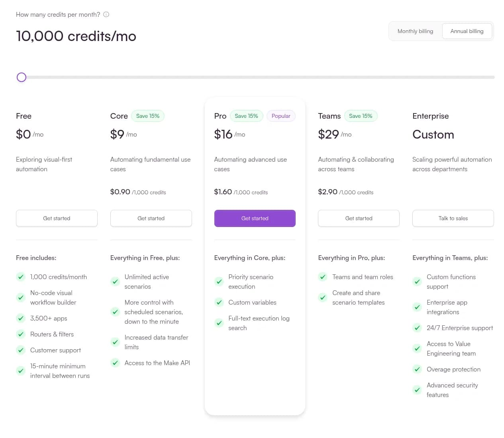Click Pro plan Save 15% badge

[246, 116]
